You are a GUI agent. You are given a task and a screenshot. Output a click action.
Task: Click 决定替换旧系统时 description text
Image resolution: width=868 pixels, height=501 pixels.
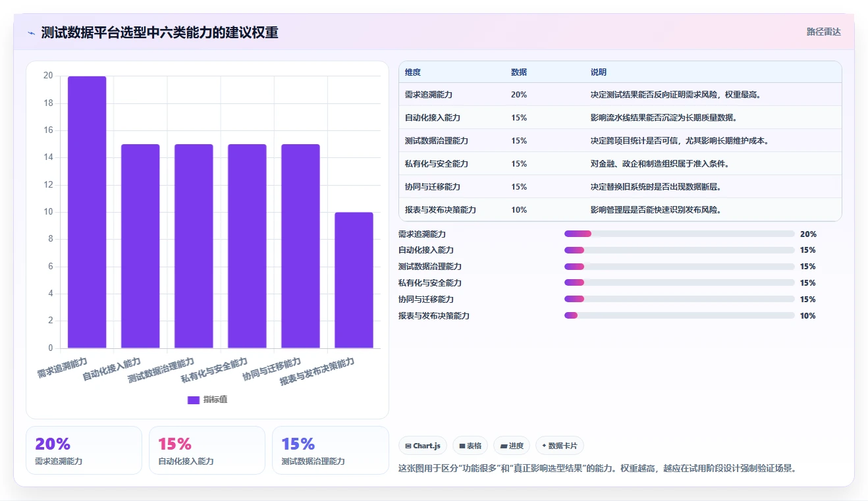click(x=655, y=187)
